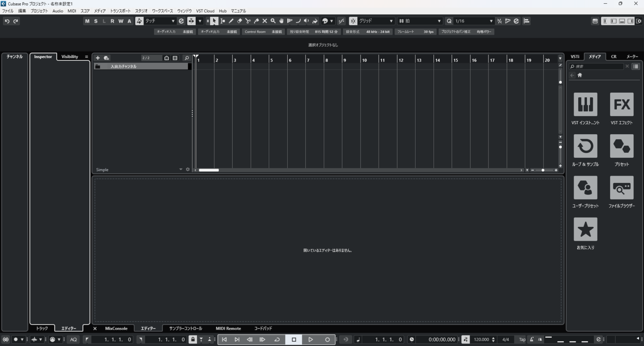Select the Eraser tool on the toolbar
The image size is (644, 346).
tap(239, 21)
